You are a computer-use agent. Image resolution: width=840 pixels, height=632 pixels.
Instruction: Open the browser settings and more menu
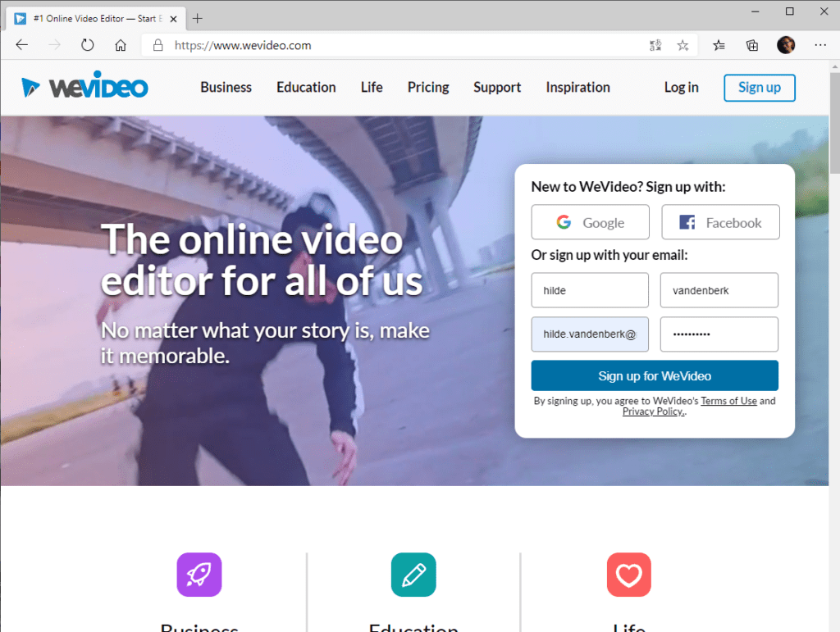pos(820,45)
